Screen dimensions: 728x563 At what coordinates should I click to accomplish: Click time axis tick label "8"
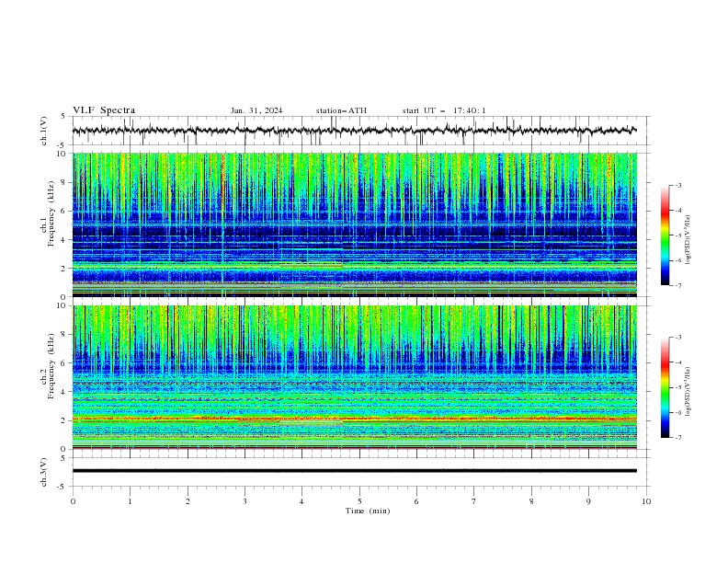[531, 501]
